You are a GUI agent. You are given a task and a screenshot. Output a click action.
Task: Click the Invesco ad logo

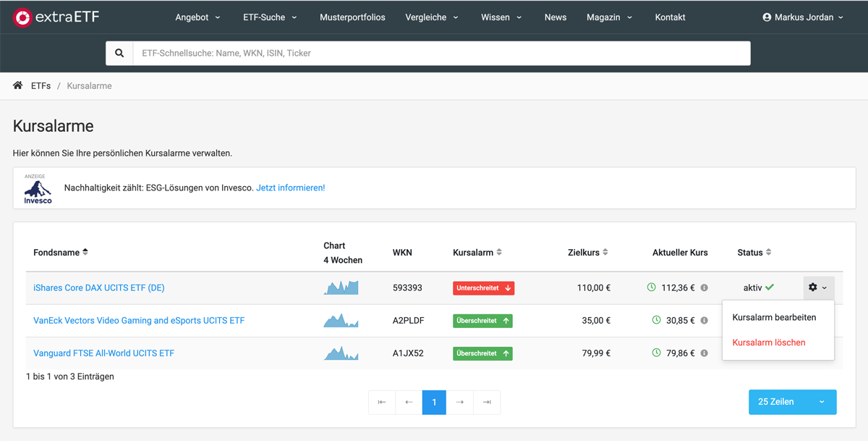point(38,190)
